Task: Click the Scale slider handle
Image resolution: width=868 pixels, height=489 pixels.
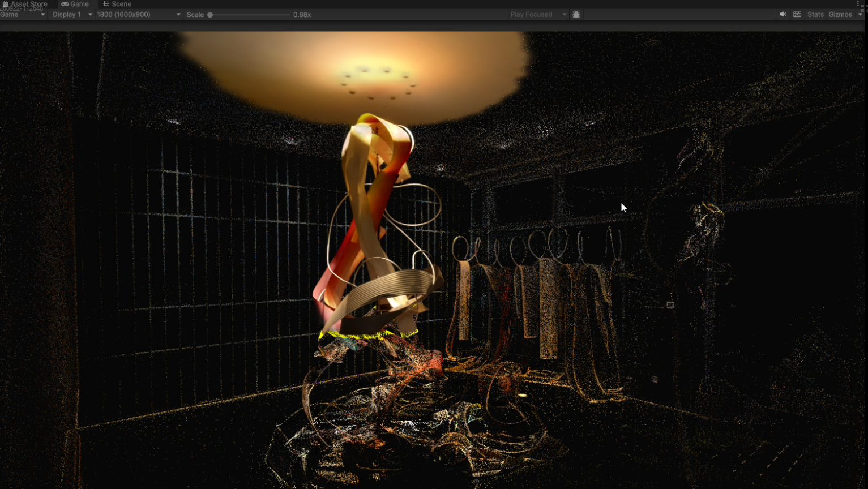Action: [210, 15]
